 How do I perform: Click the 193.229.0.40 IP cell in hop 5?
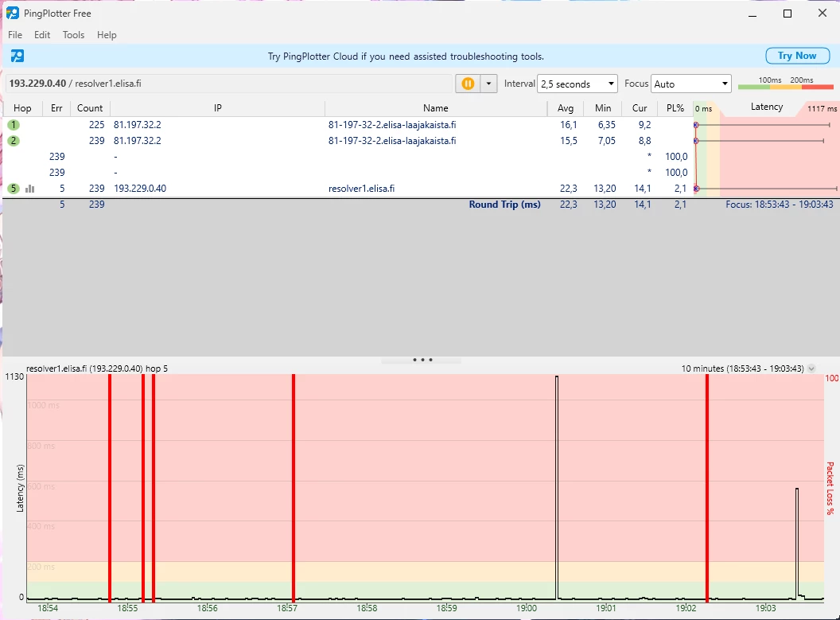coord(140,189)
